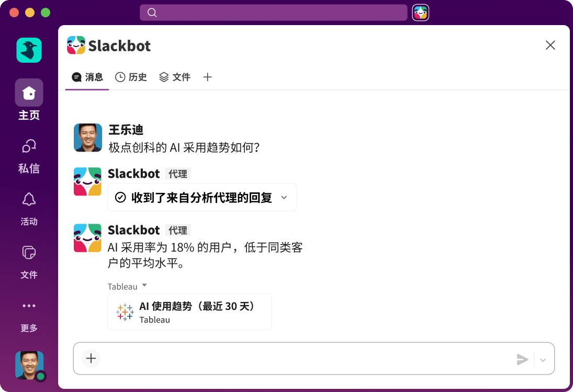The image size is (573, 392).
Task: Open the 更多 more options icon
Action: (29, 306)
